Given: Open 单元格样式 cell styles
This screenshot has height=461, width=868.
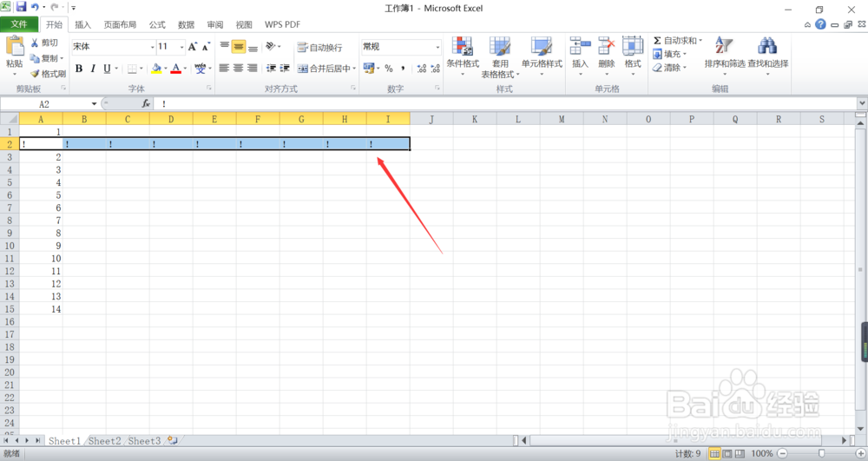Looking at the screenshot, I should pyautogui.click(x=542, y=56).
